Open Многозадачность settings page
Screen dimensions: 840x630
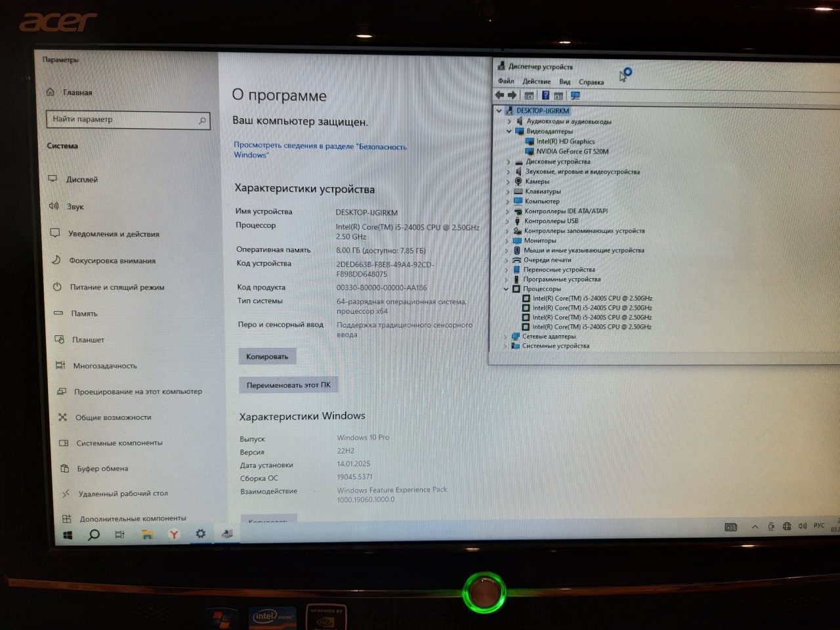[105, 366]
